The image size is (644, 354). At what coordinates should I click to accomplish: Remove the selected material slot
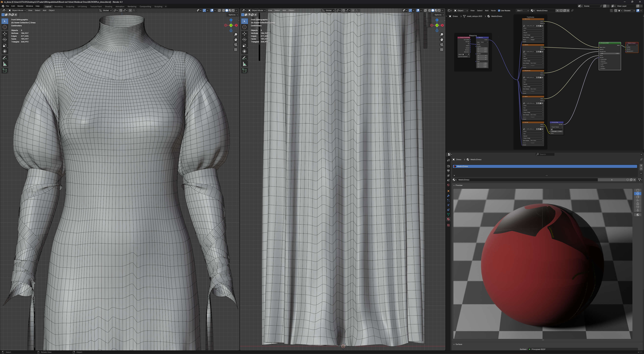(x=641, y=169)
